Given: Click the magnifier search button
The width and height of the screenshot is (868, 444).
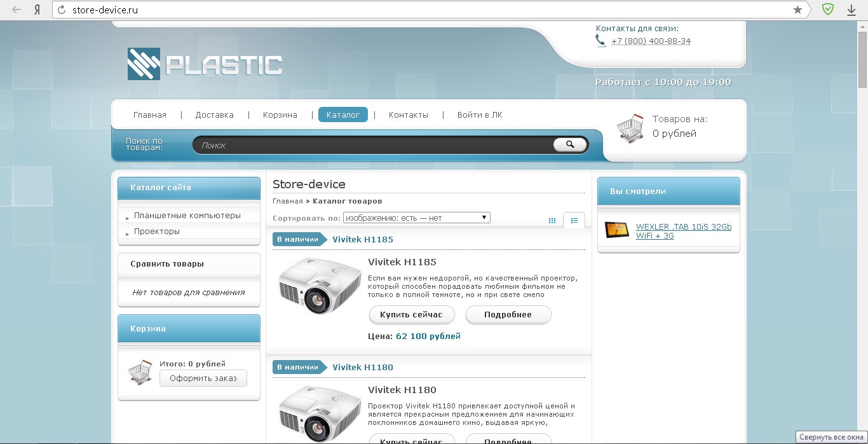Looking at the screenshot, I should click(569, 144).
